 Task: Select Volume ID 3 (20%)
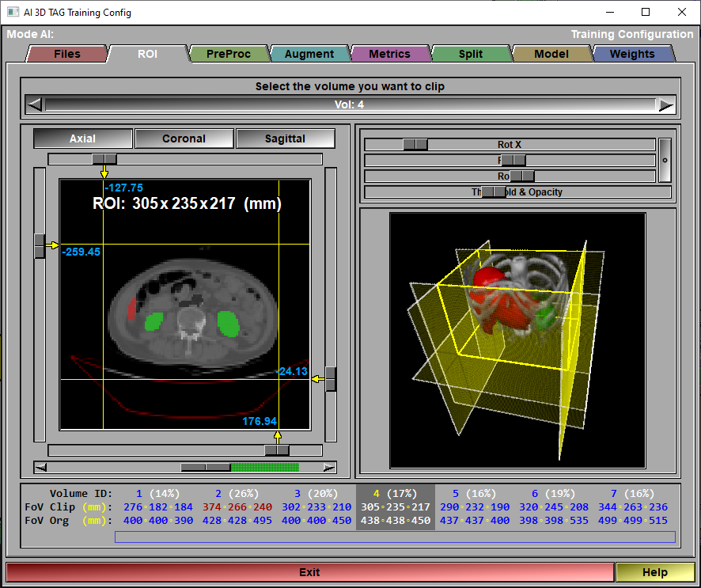316,494
